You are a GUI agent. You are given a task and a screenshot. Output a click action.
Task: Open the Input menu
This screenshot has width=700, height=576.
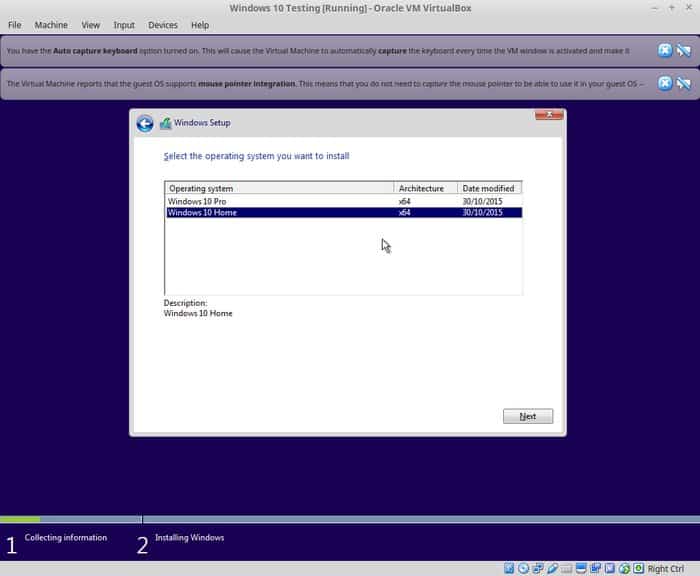[124, 25]
